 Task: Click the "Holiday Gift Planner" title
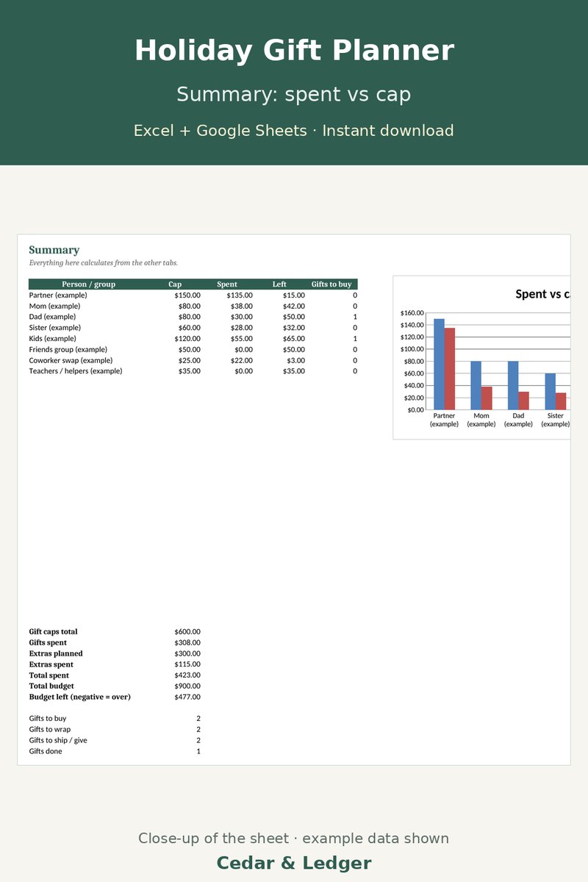click(x=294, y=51)
